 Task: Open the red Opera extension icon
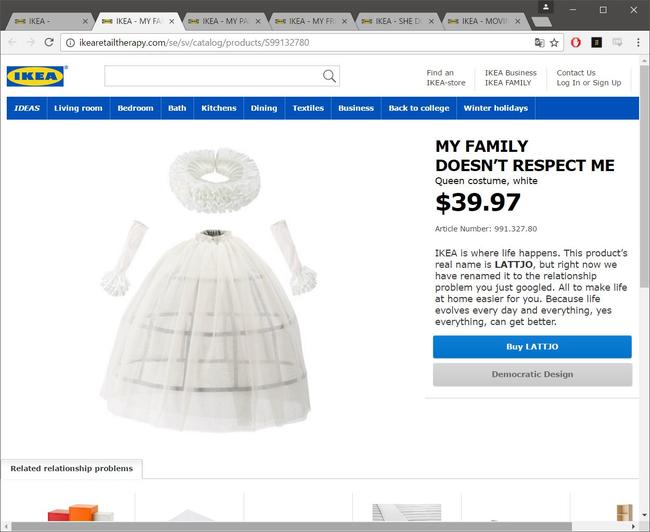[576, 42]
